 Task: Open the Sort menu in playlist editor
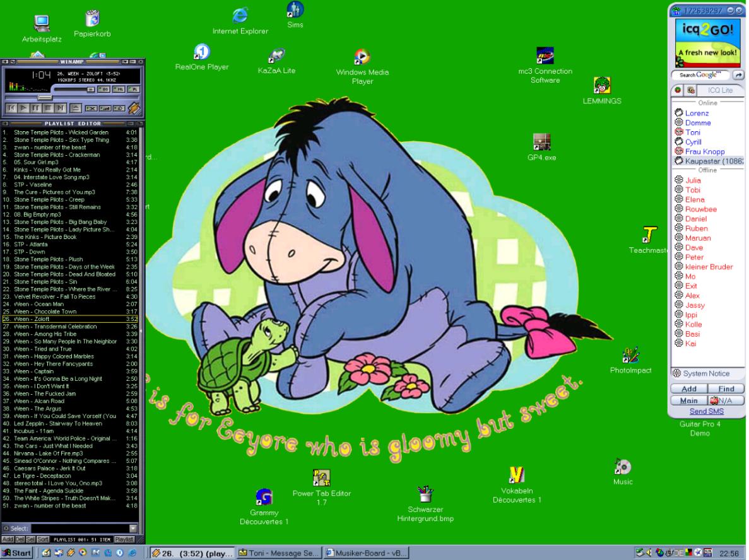43,539
